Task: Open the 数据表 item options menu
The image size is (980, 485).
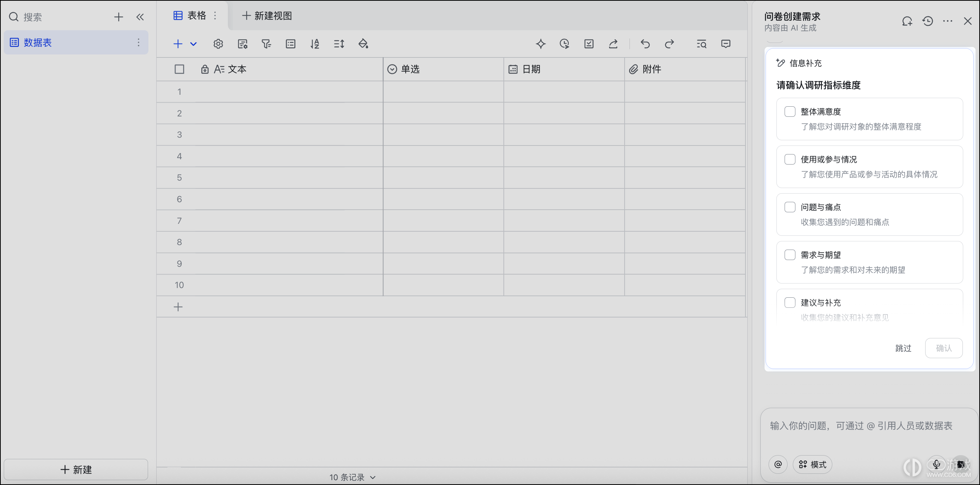Action: 138,42
